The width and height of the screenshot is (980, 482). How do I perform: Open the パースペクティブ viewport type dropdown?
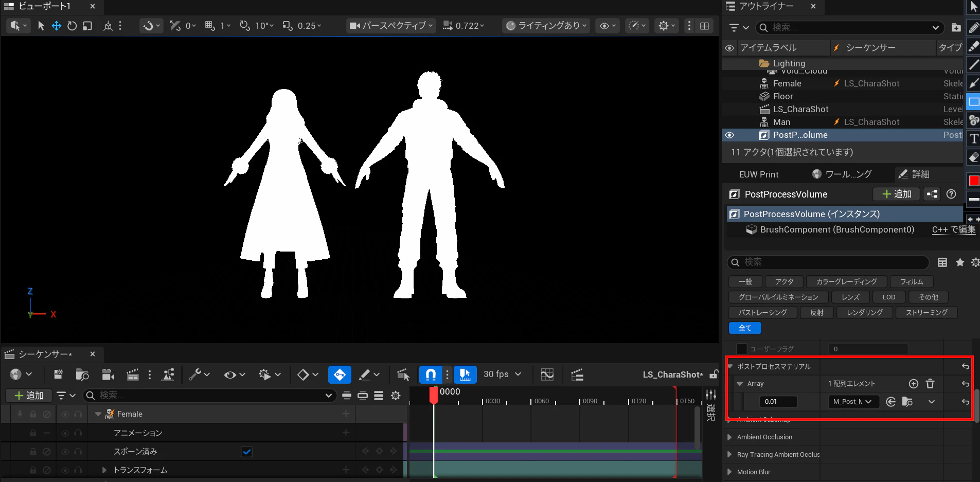391,26
